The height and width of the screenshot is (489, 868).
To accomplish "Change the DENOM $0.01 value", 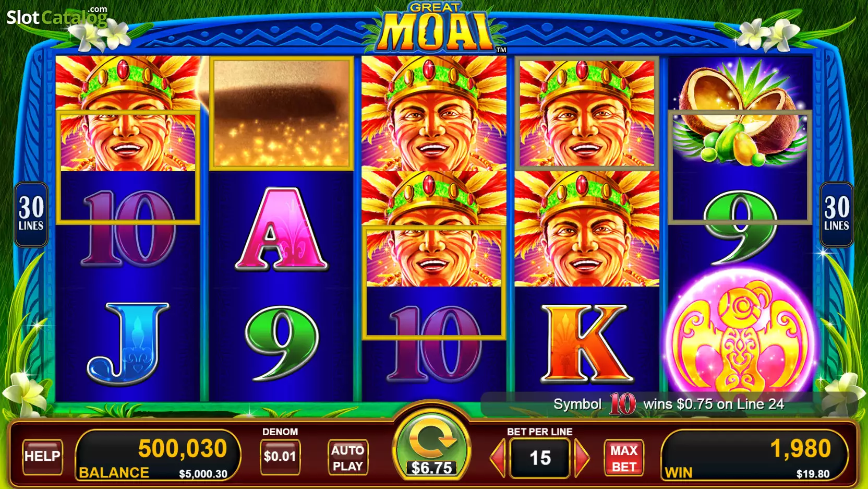I will [280, 457].
